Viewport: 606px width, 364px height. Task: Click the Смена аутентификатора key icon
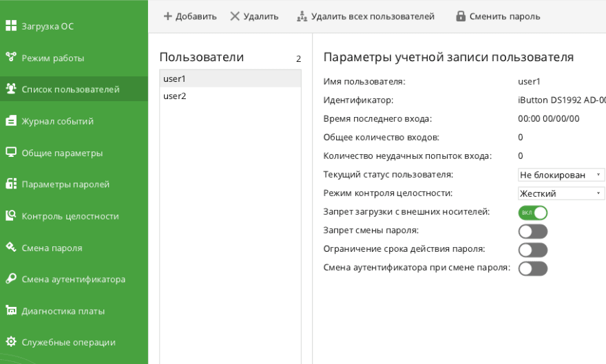point(11,279)
